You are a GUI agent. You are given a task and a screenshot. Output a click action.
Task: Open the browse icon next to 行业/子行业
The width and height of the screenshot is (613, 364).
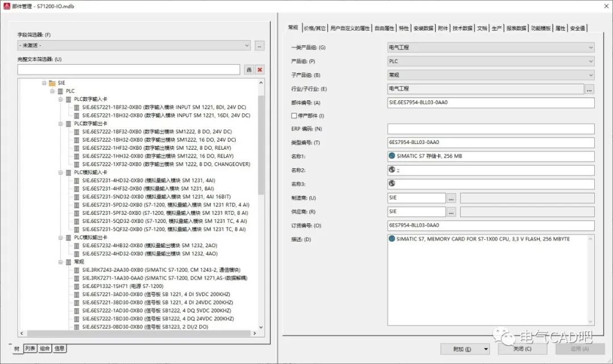589,89
